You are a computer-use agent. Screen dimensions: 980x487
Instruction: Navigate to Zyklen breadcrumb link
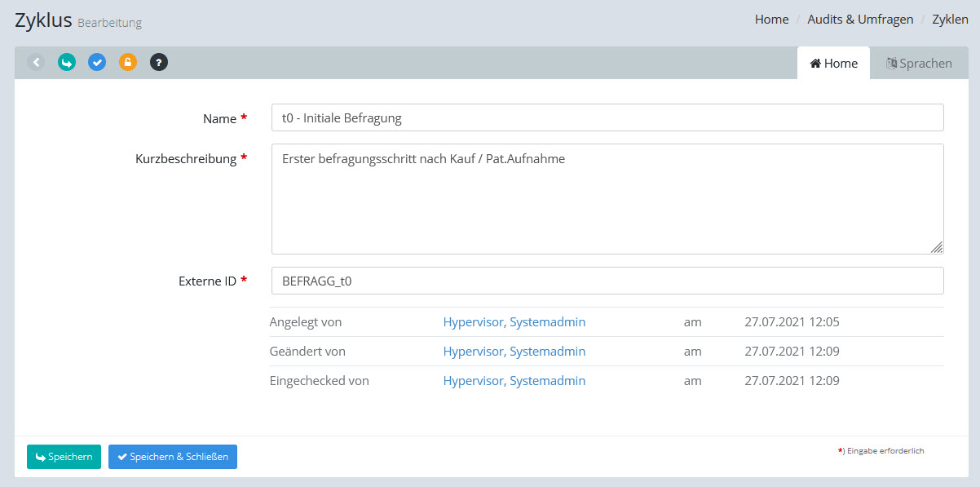(x=950, y=20)
